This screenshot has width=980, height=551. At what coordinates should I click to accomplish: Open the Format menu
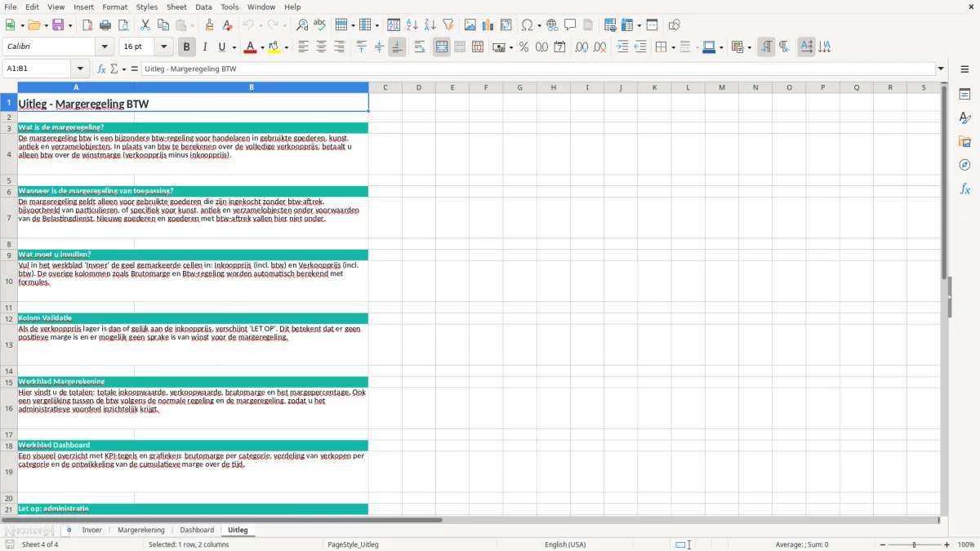(x=114, y=7)
